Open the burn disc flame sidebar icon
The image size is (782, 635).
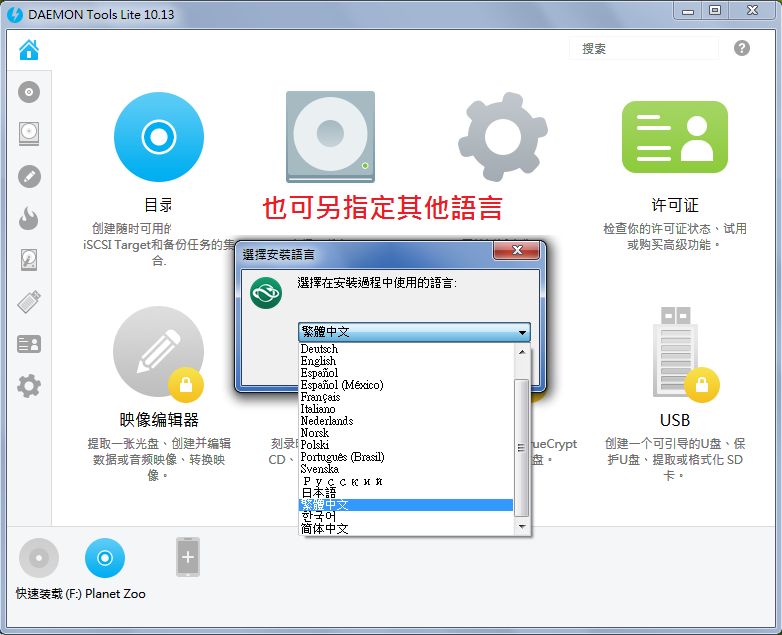click(x=29, y=218)
